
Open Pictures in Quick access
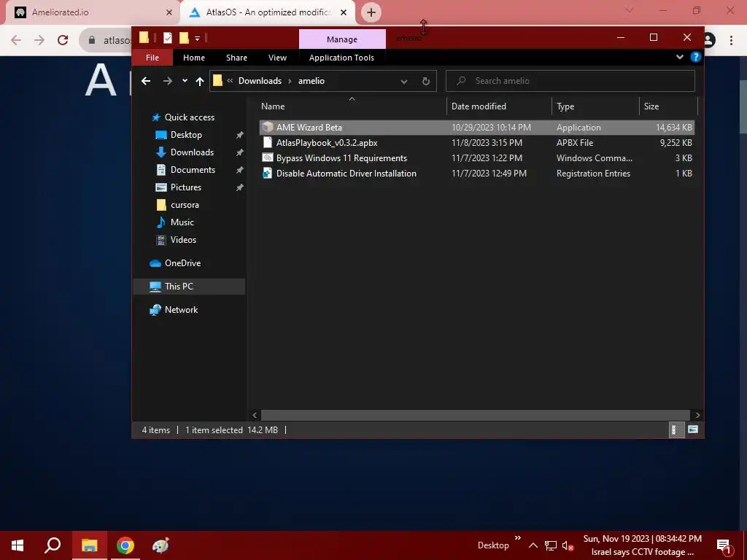click(x=186, y=187)
